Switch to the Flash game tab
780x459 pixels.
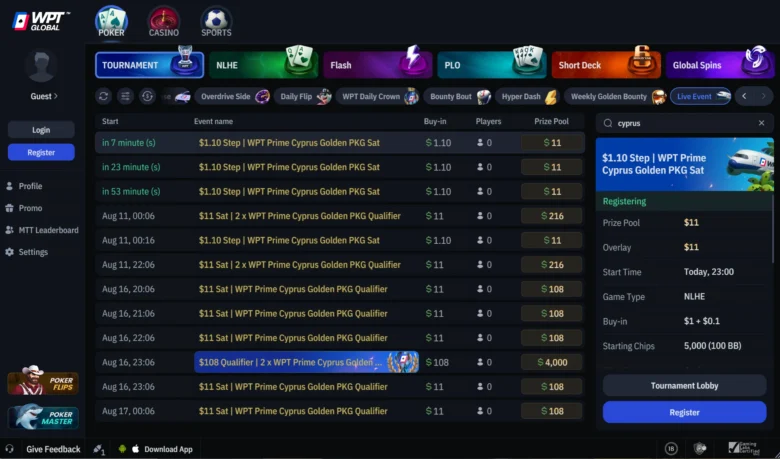click(x=378, y=65)
